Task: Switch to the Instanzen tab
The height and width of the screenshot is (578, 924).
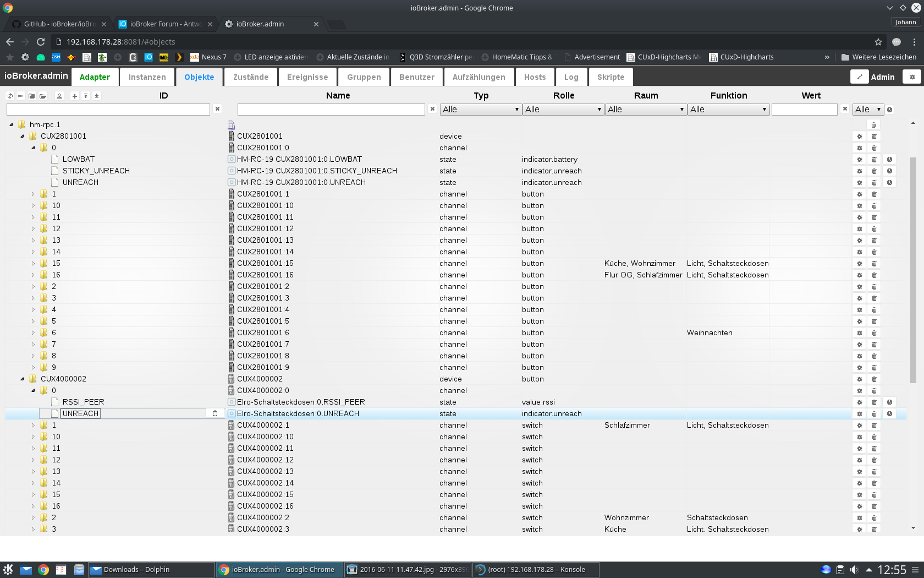Action: (147, 77)
